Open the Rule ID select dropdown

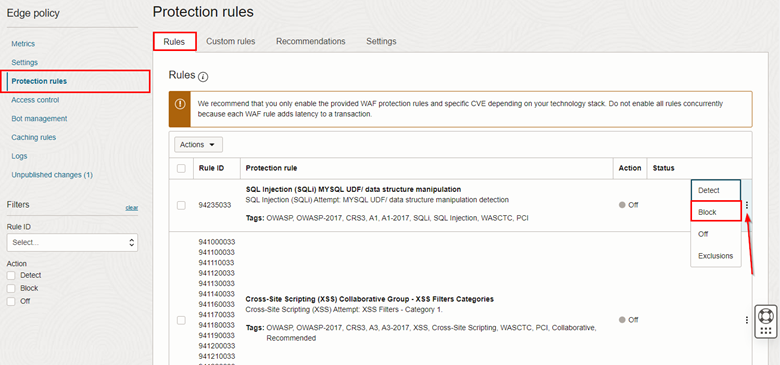(x=72, y=243)
